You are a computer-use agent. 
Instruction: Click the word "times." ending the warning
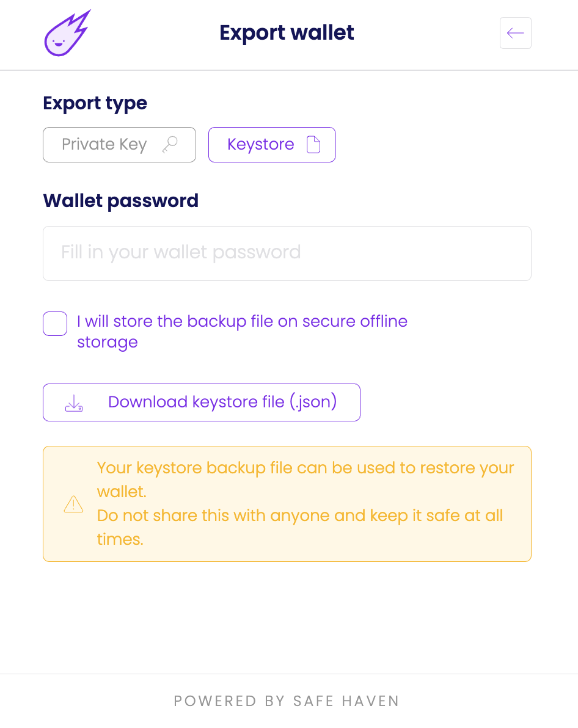tap(120, 539)
